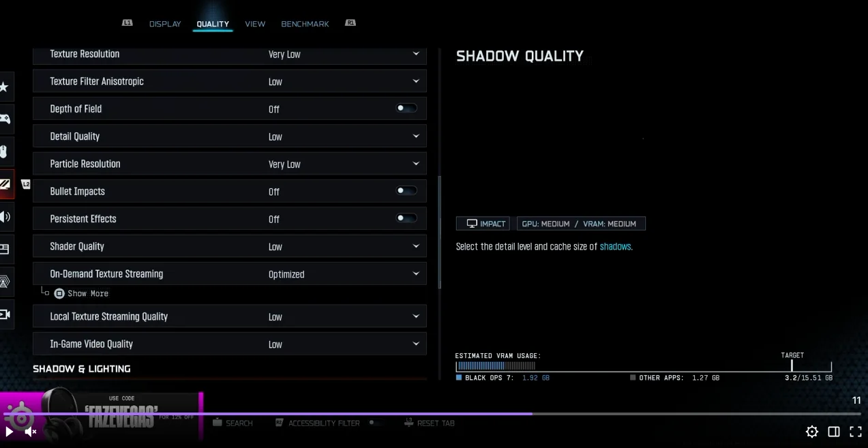
Task: Seek on the video progress bar
Action: coord(432,414)
